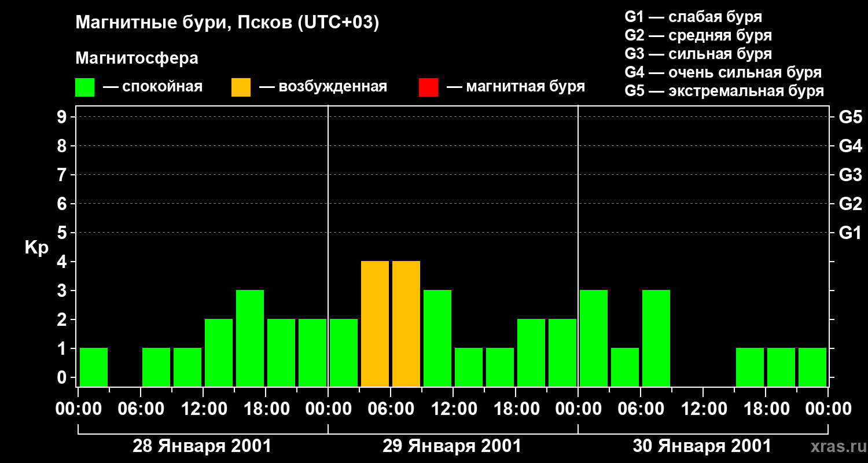The image size is (868, 463).
Task: Select the 21:00–00:00 bar on 29 Января
Action: tap(562, 352)
